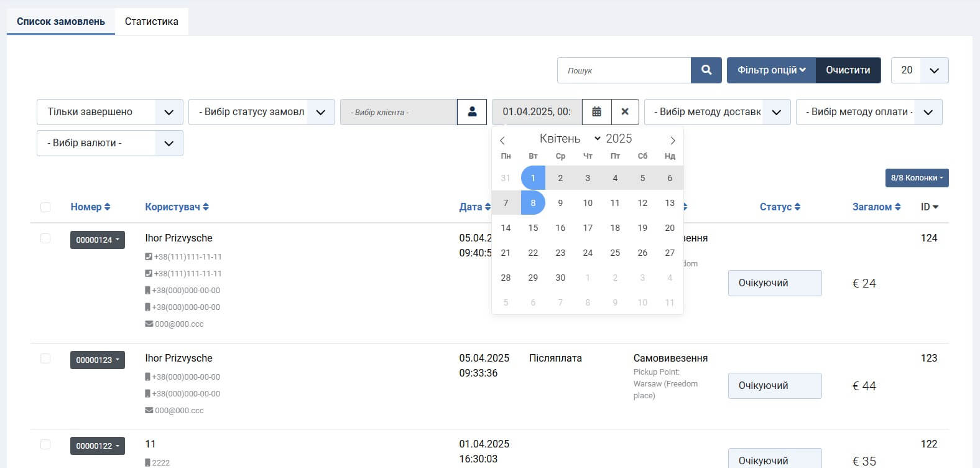Go to previous month in calendar
This screenshot has height=468, width=980.
pyautogui.click(x=502, y=141)
